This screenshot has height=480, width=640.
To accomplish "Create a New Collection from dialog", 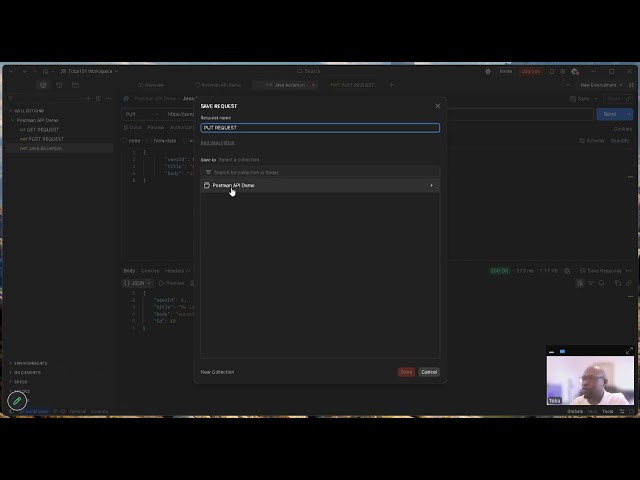I will tap(217, 372).
